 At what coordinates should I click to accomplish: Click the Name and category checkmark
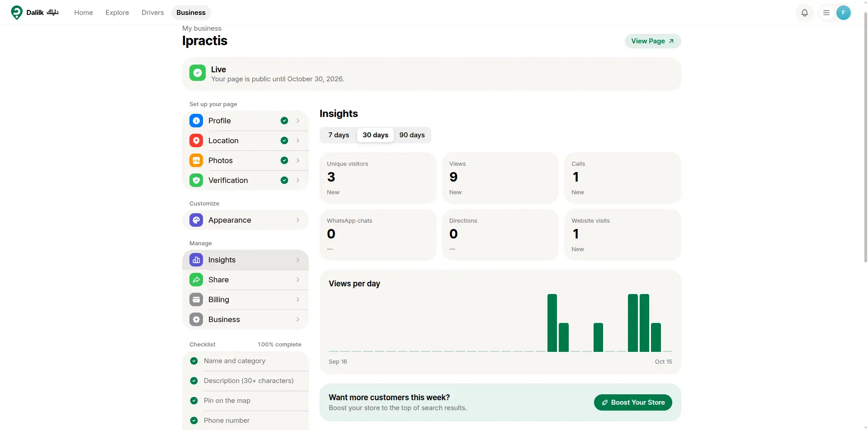194,361
